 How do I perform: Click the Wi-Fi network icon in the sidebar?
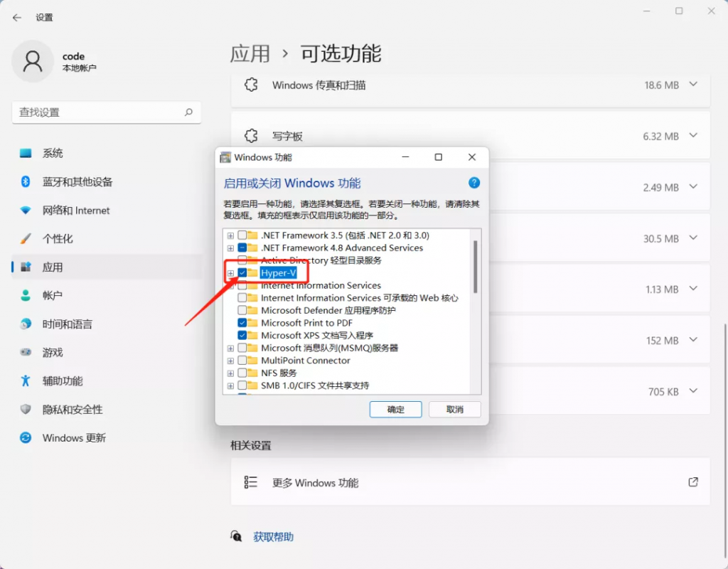[26, 211]
